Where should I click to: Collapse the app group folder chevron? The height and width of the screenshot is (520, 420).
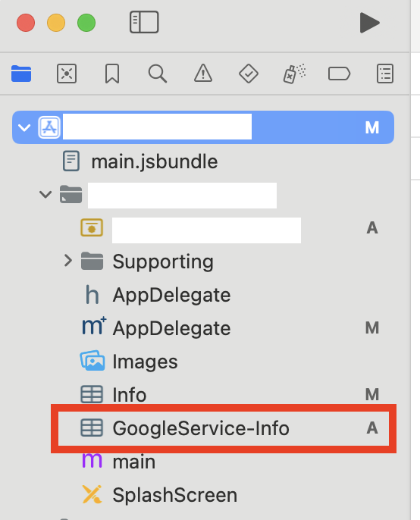click(x=45, y=194)
